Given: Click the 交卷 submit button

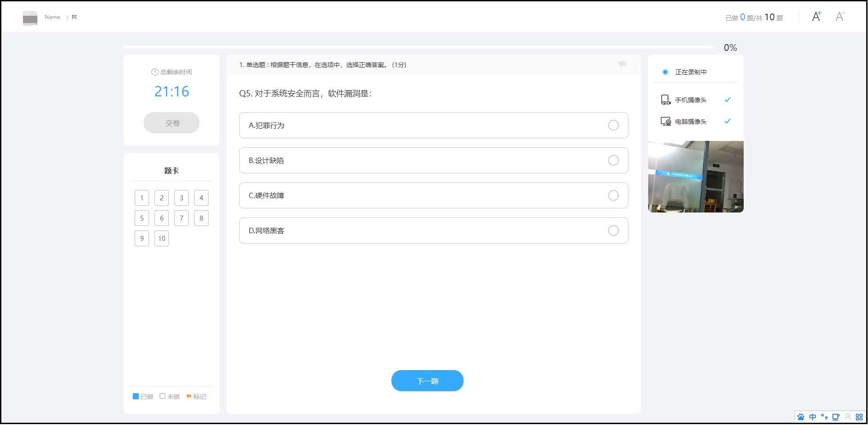Looking at the screenshot, I should [x=171, y=122].
